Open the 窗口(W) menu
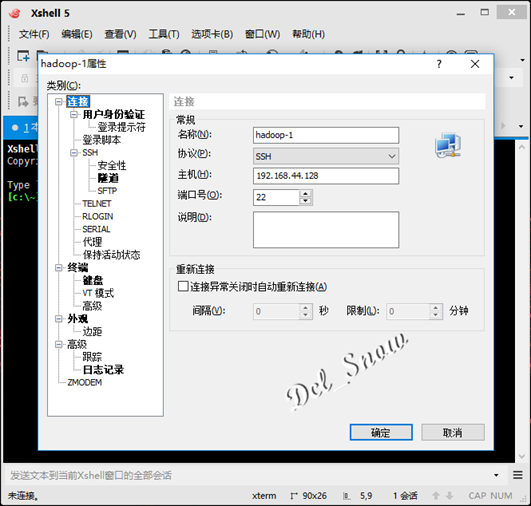The width and height of the screenshot is (531, 506). [x=262, y=34]
